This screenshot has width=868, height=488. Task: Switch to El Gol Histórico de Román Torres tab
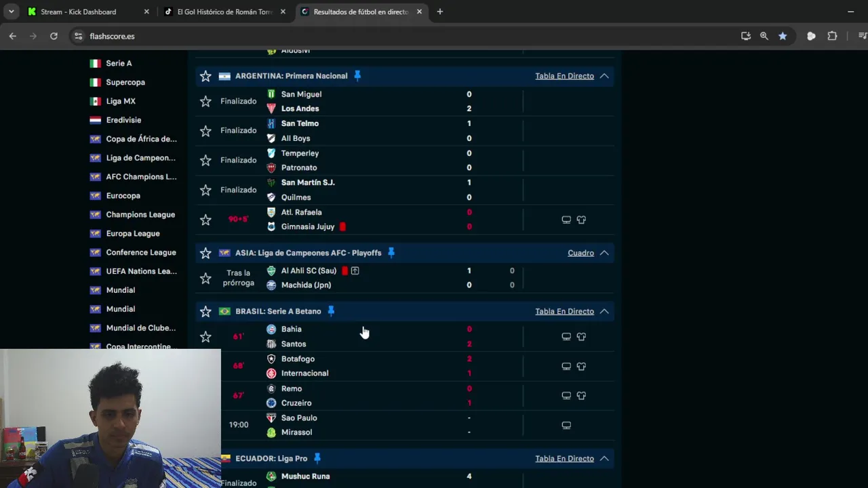coord(226,12)
